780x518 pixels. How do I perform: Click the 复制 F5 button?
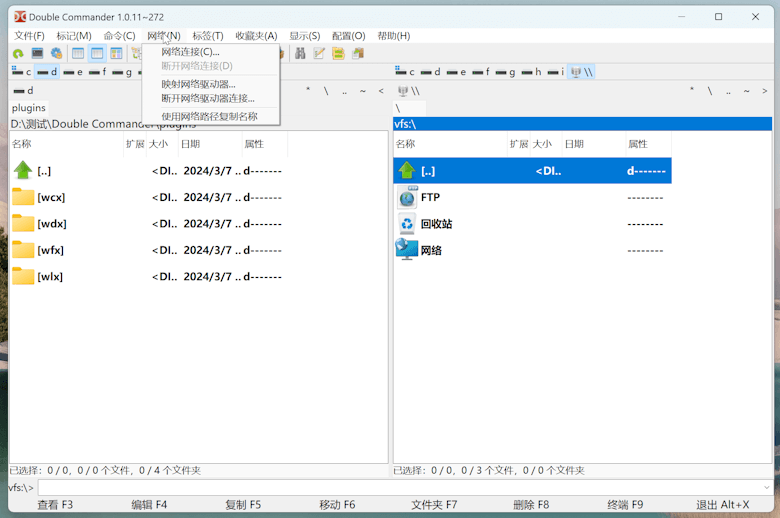(243, 505)
